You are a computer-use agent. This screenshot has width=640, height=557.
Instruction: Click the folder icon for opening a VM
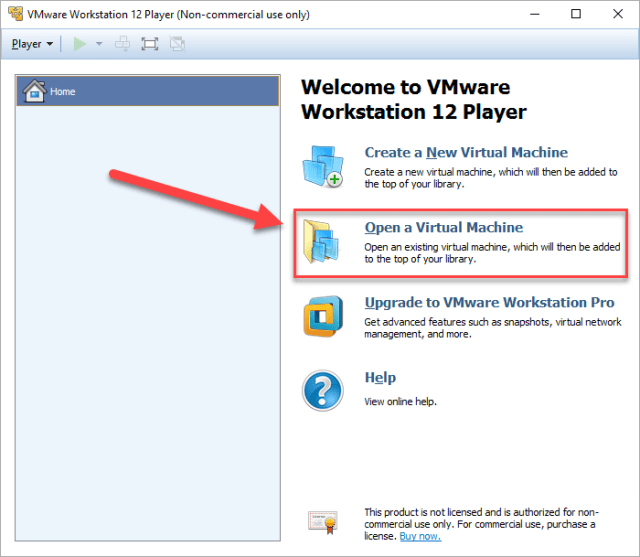[x=322, y=241]
